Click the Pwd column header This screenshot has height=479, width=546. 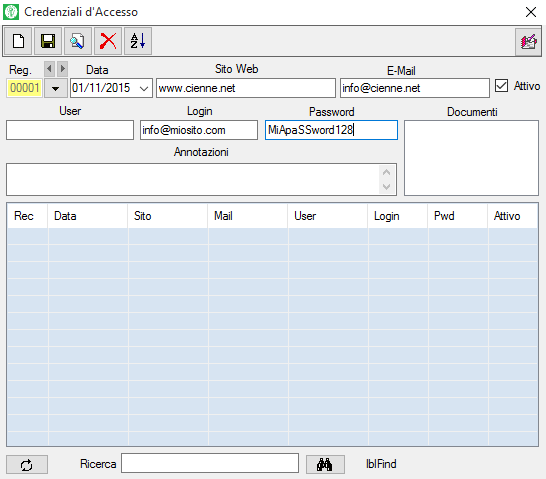point(458,216)
